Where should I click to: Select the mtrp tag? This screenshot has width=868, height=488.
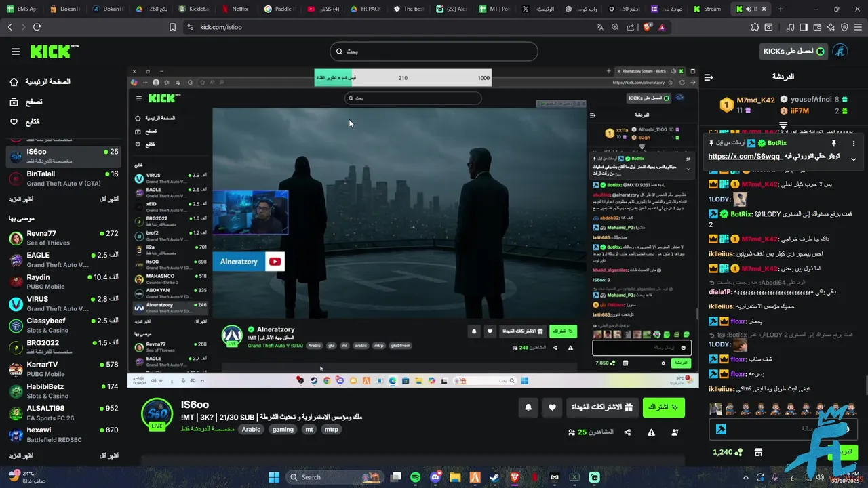(x=331, y=430)
